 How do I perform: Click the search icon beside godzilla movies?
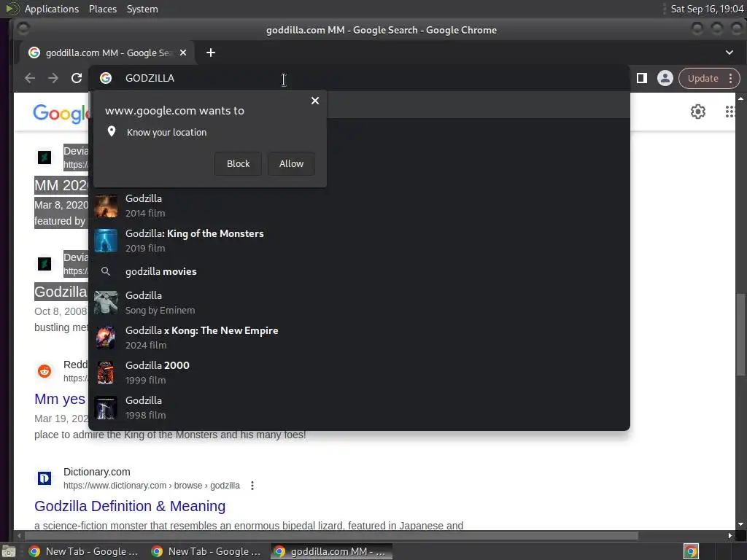106,271
